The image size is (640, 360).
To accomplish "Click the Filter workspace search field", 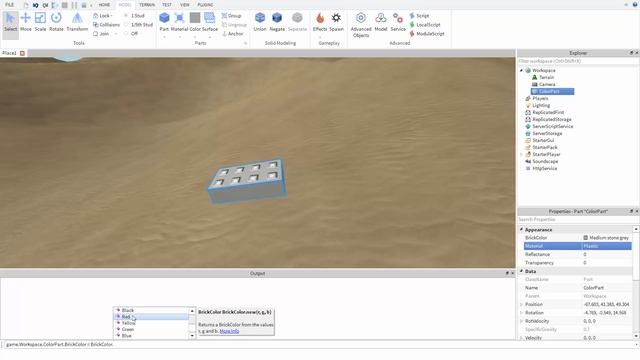I will pyautogui.click(x=578, y=61).
